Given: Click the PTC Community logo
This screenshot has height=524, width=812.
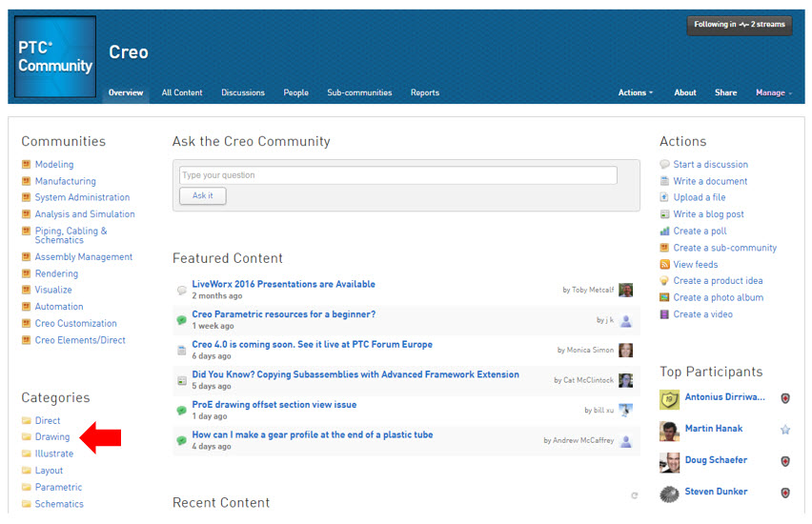Looking at the screenshot, I should tap(55, 57).
